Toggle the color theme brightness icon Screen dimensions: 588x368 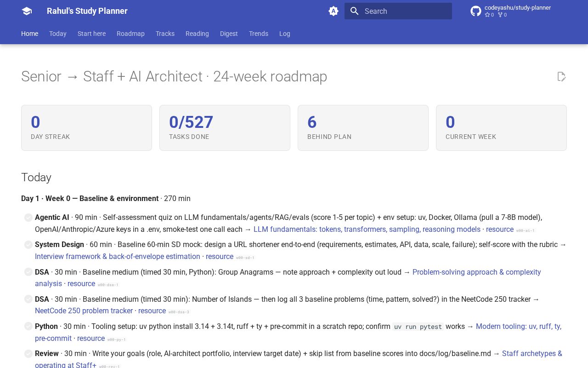pyautogui.click(x=334, y=11)
